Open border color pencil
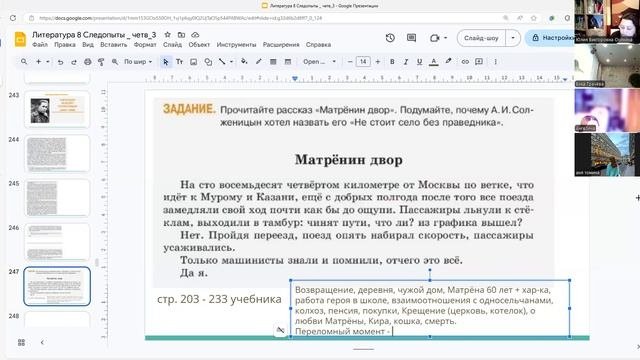Image resolution: width=640 pixels, height=360 pixels. click(x=258, y=62)
